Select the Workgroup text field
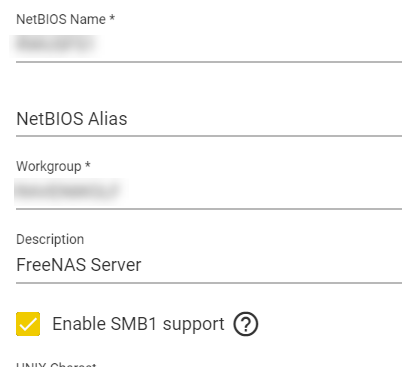 click(209, 191)
